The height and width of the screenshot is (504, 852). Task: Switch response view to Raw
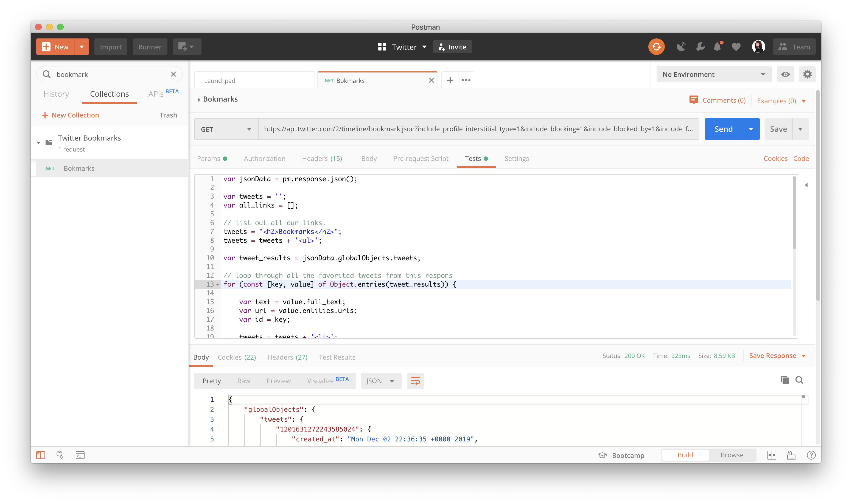tap(243, 381)
